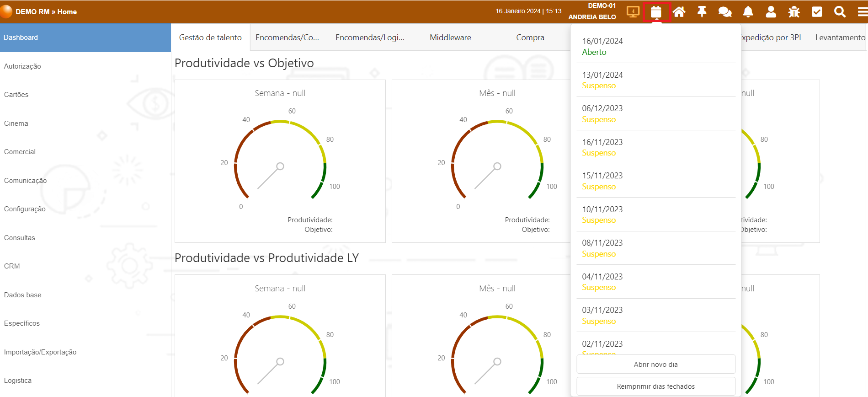The height and width of the screenshot is (397, 868).
Task: Click the Abrir novo dia button
Action: pos(656,365)
